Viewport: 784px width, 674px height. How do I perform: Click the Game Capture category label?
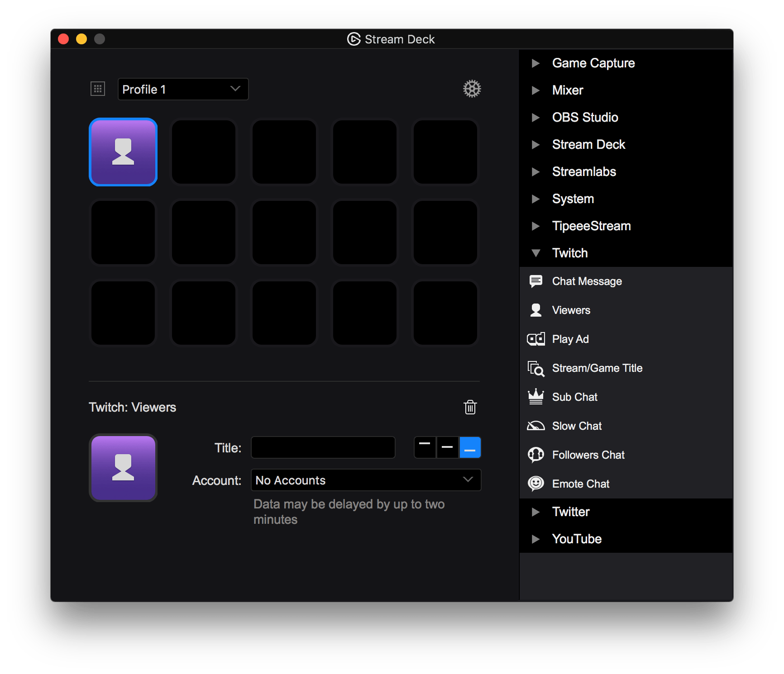coord(593,63)
